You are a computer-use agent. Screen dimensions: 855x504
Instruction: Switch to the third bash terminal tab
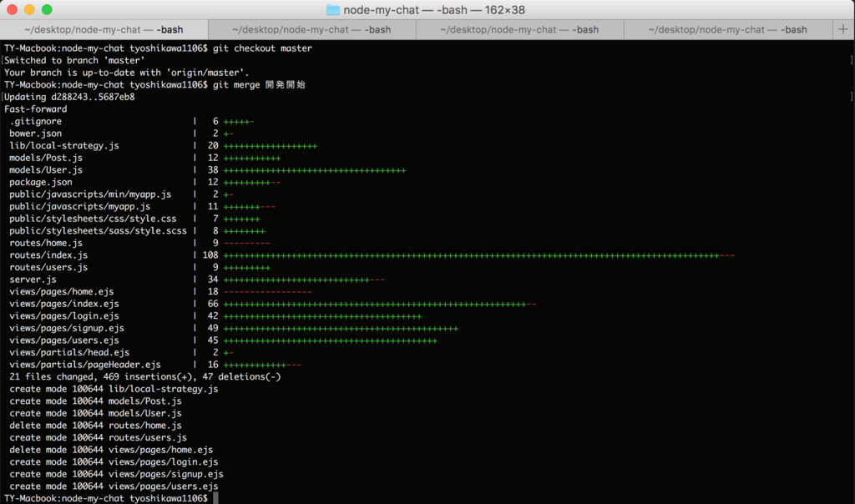coord(519,29)
